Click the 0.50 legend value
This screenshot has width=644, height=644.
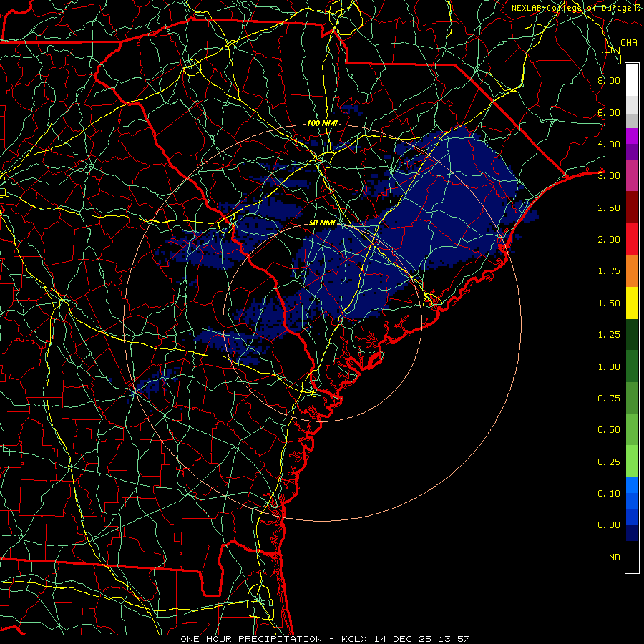coord(609,430)
